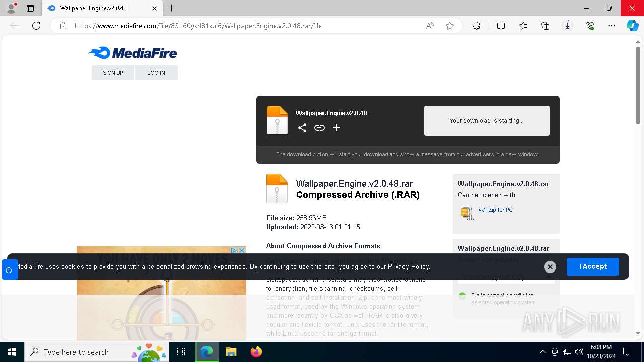644x362 pixels.
Task: Open the notification center
Action: [x=627, y=352]
